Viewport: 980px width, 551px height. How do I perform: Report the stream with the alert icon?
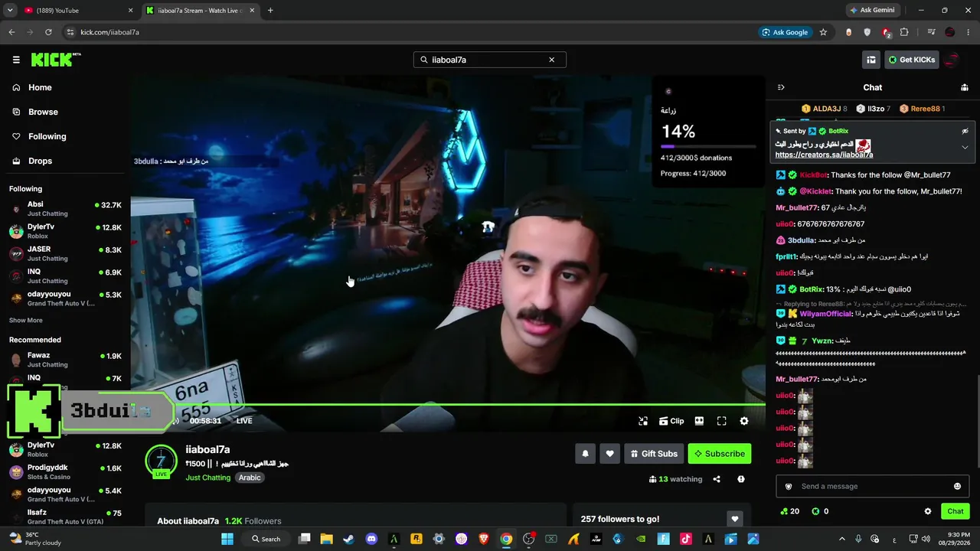coord(741,479)
